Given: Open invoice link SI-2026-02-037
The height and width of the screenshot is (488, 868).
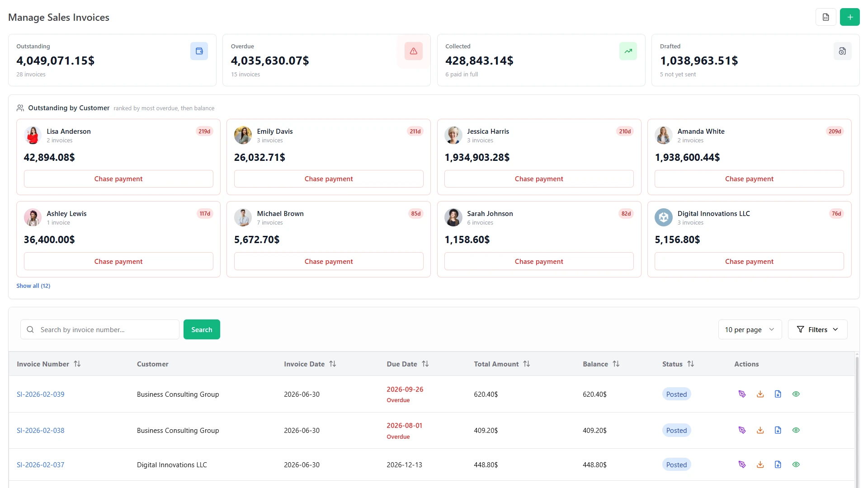Looking at the screenshot, I should point(41,465).
